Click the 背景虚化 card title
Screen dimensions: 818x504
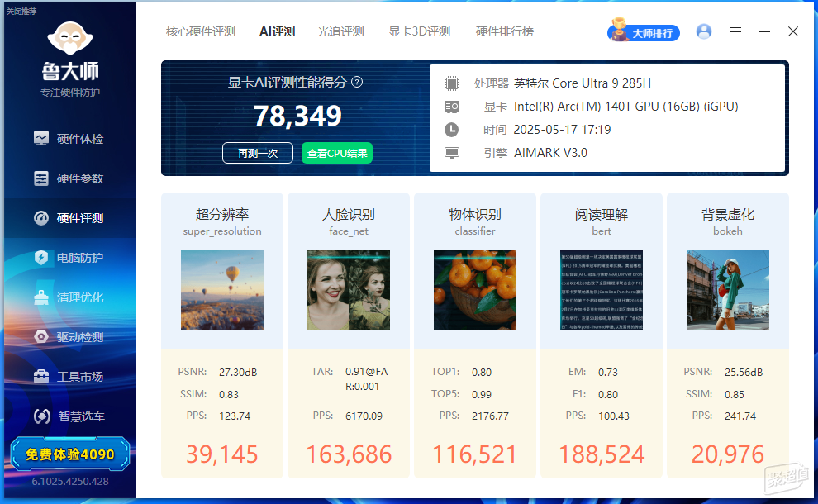click(x=728, y=215)
